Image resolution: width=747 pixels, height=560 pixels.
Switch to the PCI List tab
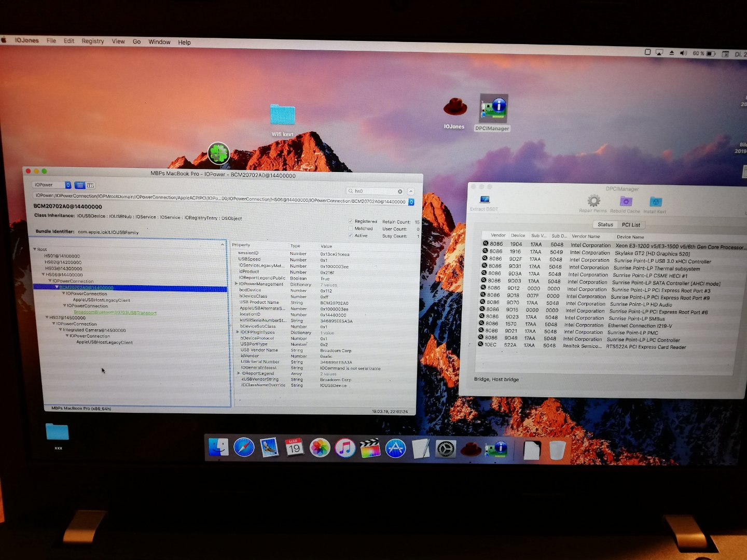point(631,225)
